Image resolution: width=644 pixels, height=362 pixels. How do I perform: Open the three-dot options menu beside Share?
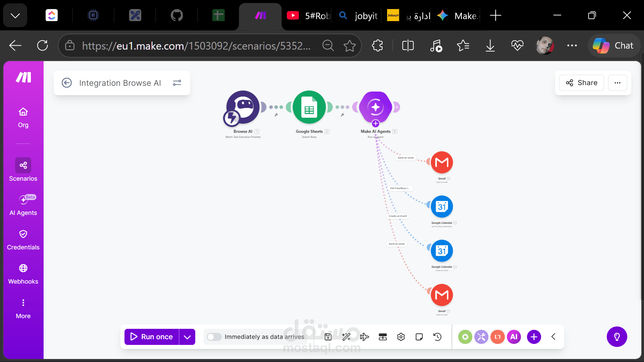(x=618, y=83)
